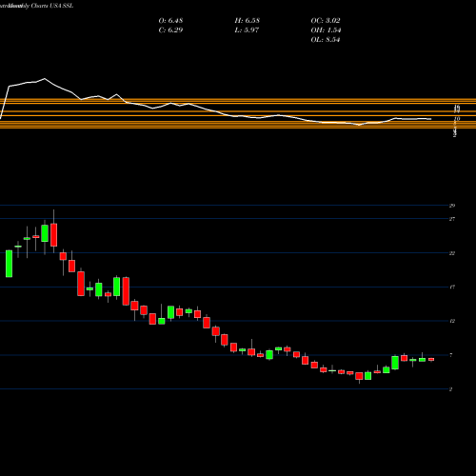This screenshot has height=476, width=476.
Task: Click the first tall green candle starting the chart
Action: coord(10,264)
